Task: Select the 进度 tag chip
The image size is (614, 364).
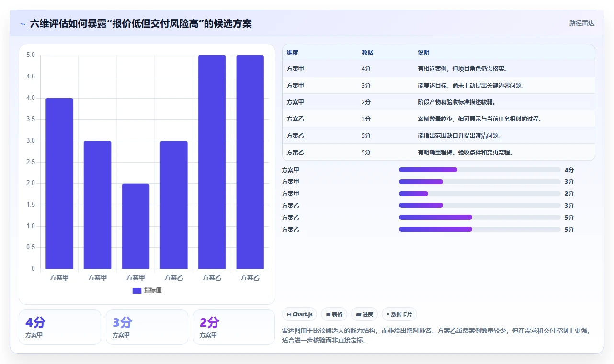Action: point(364,314)
